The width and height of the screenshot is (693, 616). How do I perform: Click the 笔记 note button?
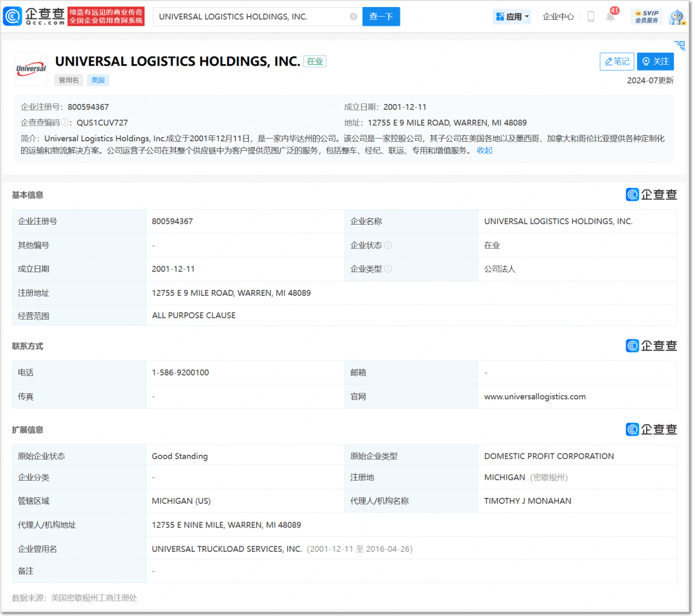click(x=617, y=62)
